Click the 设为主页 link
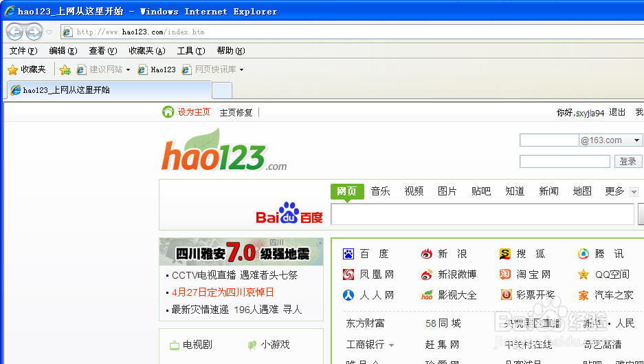This screenshot has width=644, height=364. 194,112
